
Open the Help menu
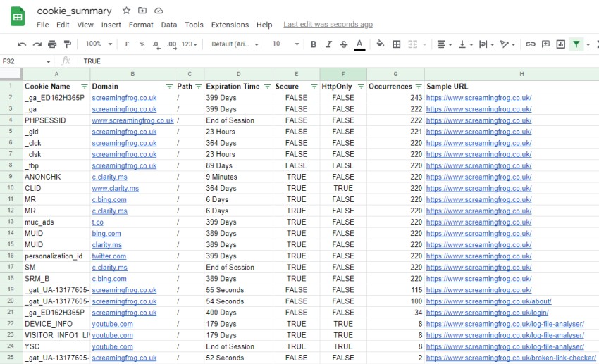click(264, 25)
